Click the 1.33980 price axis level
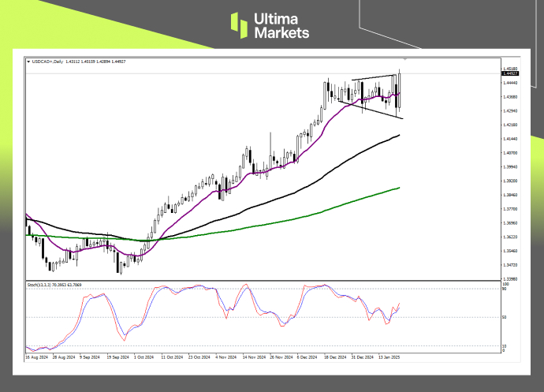The image size is (544, 392). click(x=512, y=279)
